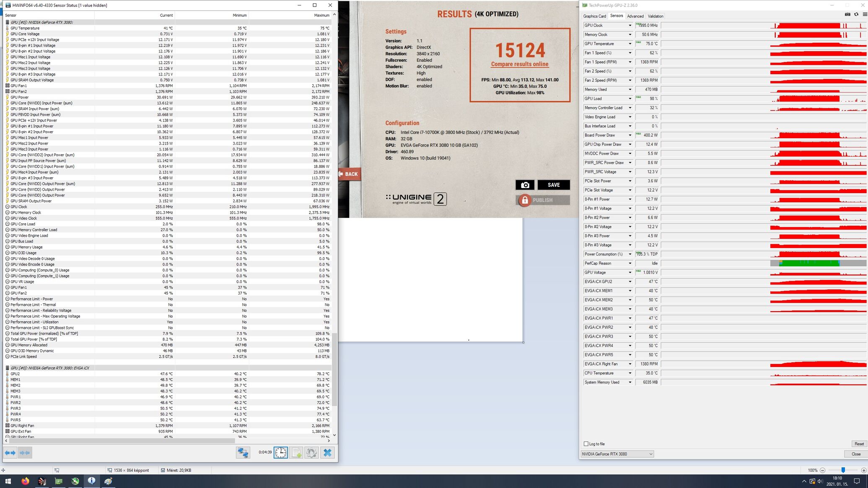Switch to Graphics Card tab
Viewport: 868px width, 488px height.
pos(594,16)
